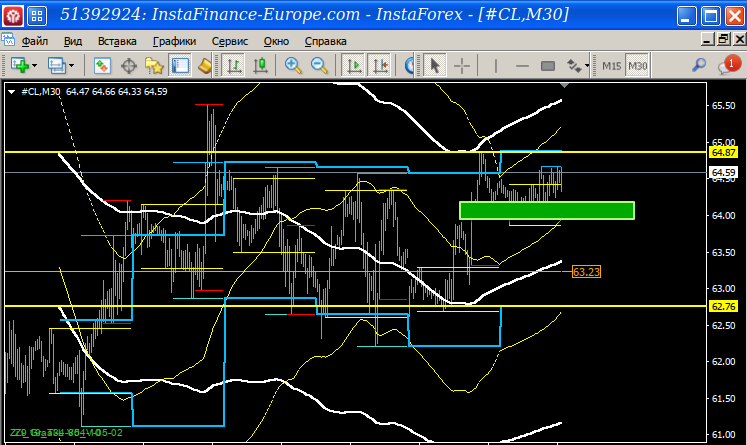
Task: Select the green rectangle object on chart
Action: pos(546,210)
